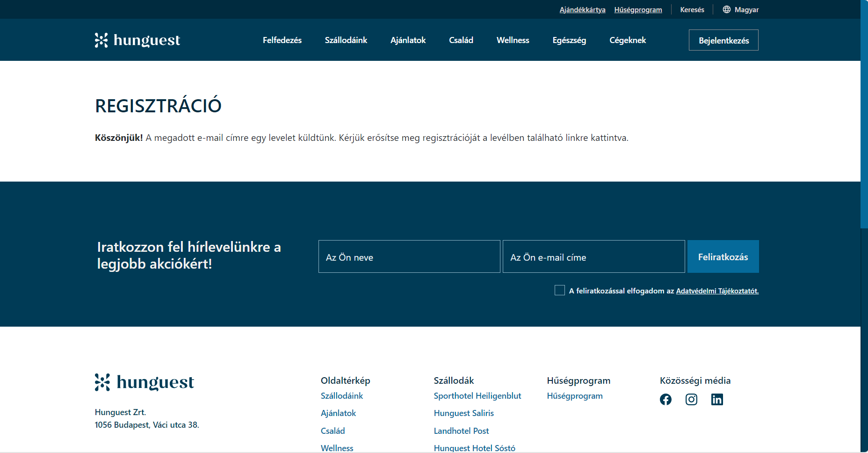The image size is (868, 453).
Task: Select Egészség in the navigation
Action: [569, 40]
